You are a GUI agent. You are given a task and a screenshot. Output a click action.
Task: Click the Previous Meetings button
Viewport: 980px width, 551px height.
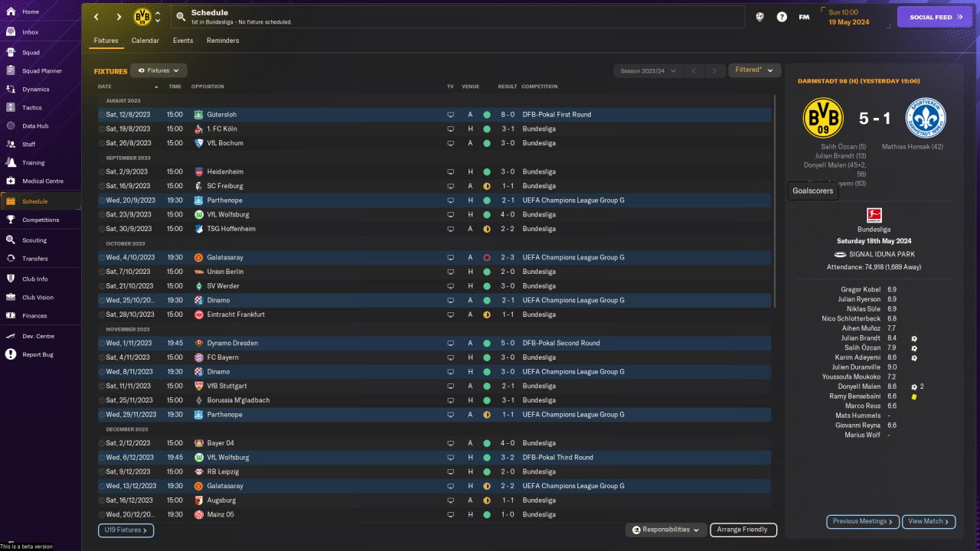click(x=863, y=522)
